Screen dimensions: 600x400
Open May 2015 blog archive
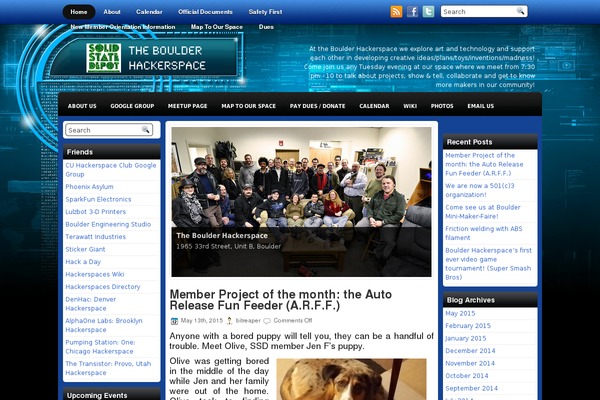click(x=460, y=313)
